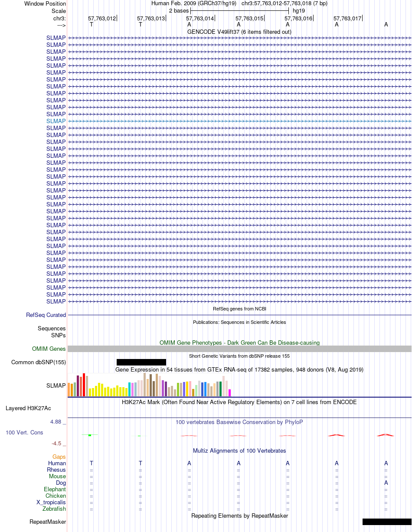The image size is (412, 532).
Task: Click the highlighted light-blue SLMAP transcript label
Action: [x=56, y=121]
